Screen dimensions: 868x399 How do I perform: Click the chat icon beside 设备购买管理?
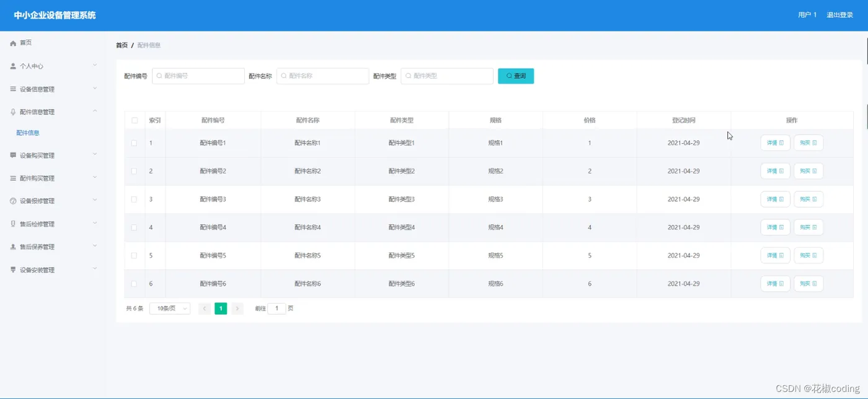(13, 156)
